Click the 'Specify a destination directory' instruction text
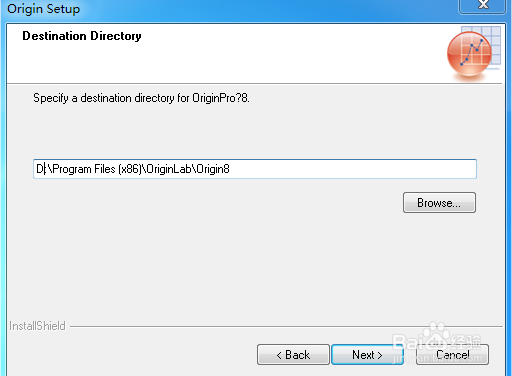Screen dimensions: 512x376 (141, 98)
